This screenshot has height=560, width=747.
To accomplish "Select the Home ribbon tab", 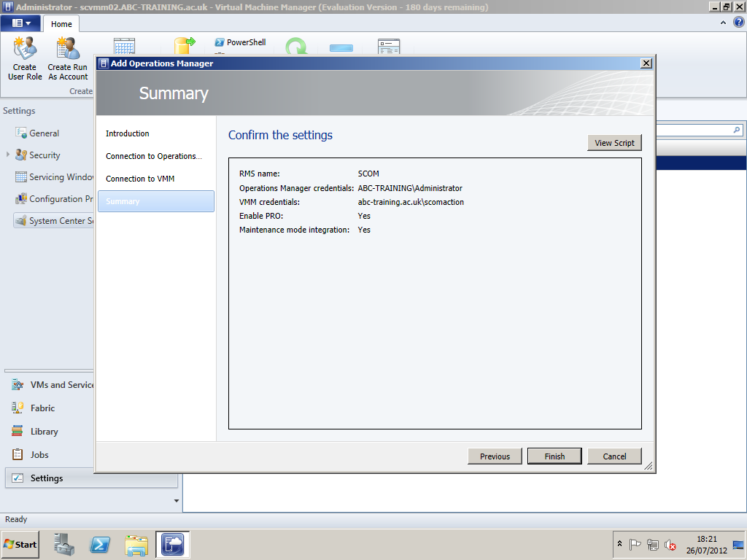I will click(x=61, y=24).
